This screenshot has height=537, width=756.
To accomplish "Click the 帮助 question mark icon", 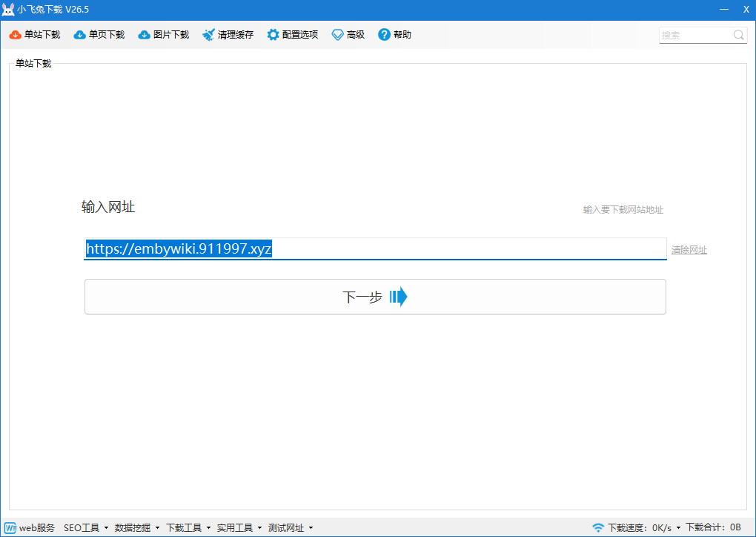I will (384, 35).
